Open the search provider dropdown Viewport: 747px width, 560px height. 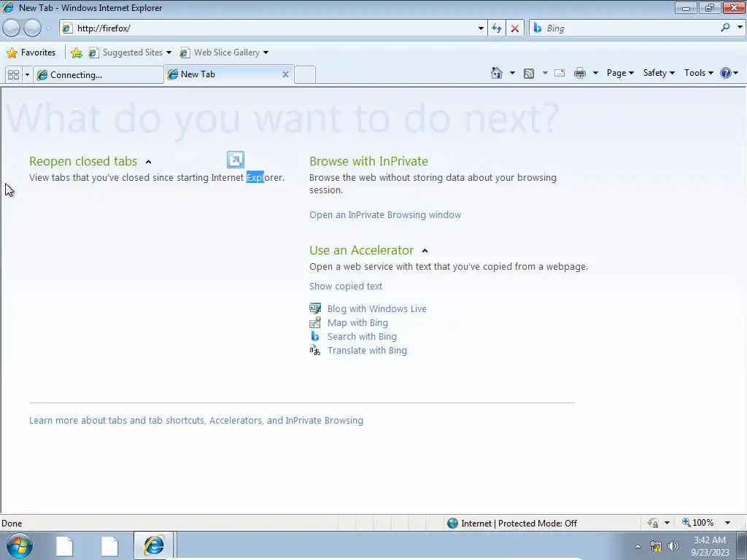coord(740,28)
